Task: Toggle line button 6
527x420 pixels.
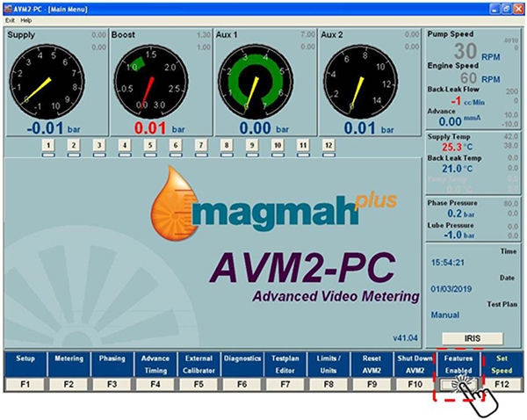Action: tap(176, 145)
